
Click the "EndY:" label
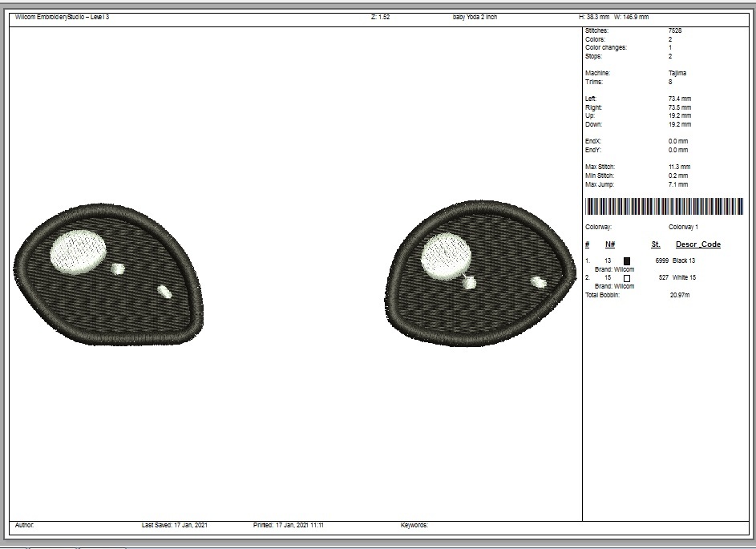593,150
